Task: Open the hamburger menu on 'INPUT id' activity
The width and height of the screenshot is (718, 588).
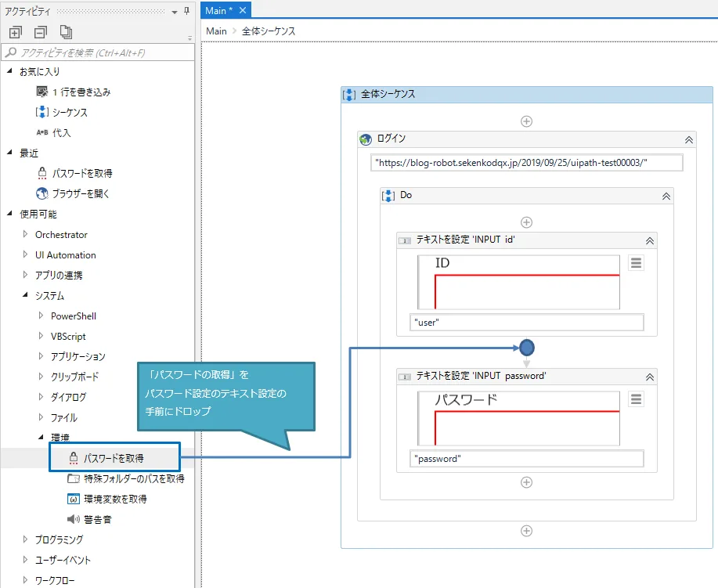Action: click(x=636, y=263)
